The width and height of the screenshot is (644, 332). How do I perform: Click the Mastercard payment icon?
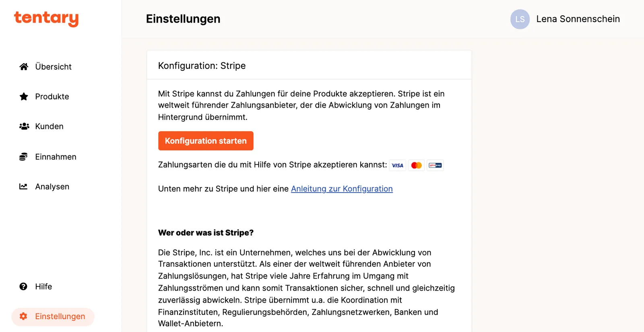point(417,165)
